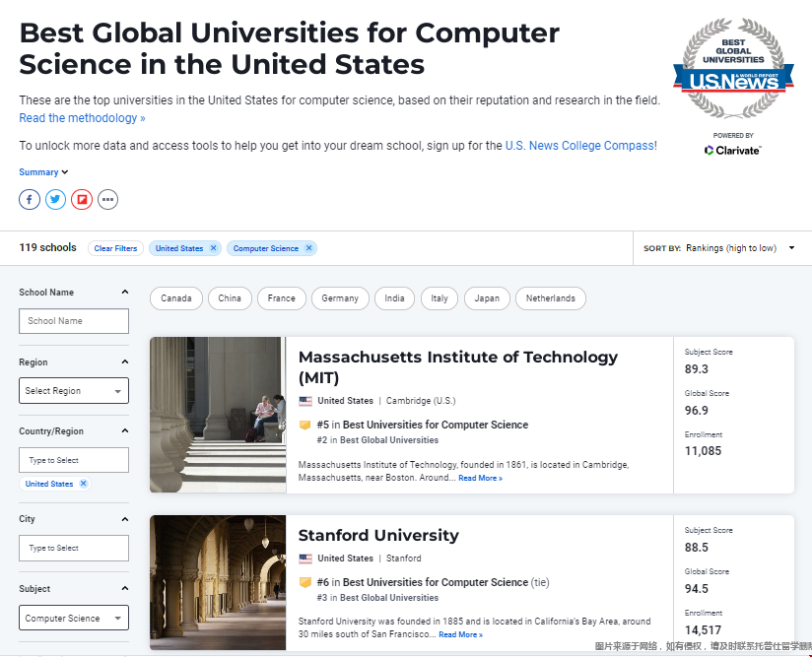
Task: Focus City Type to Select field
Action: click(x=74, y=548)
